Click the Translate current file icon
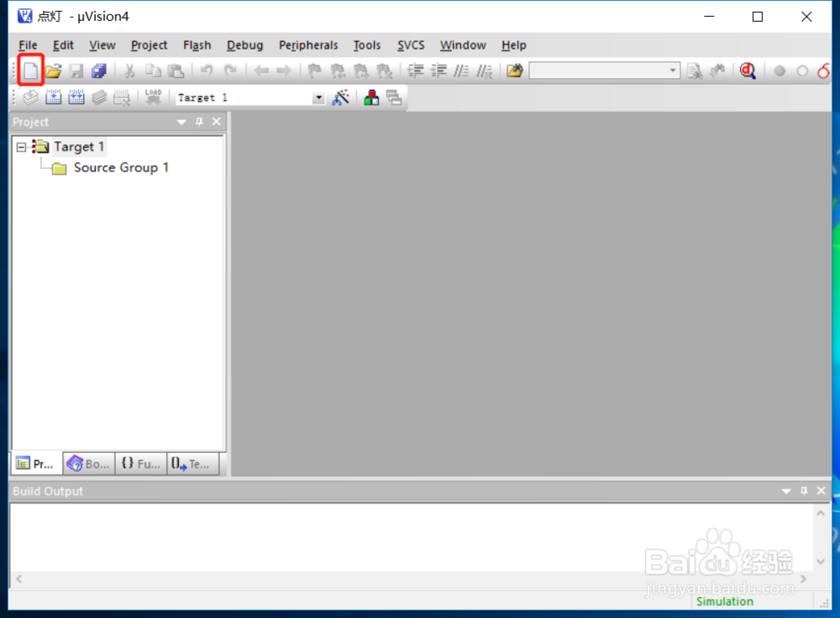 click(30, 97)
